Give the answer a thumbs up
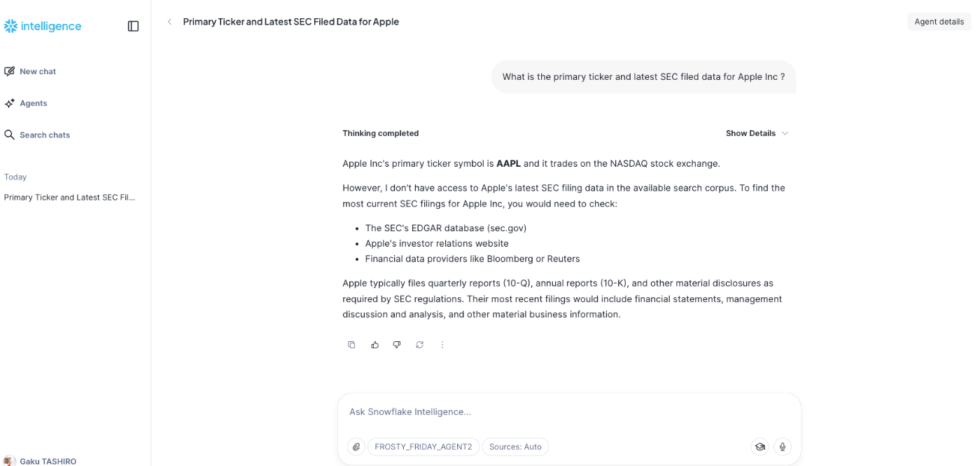This screenshot has width=980, height=466. point(374,345)
